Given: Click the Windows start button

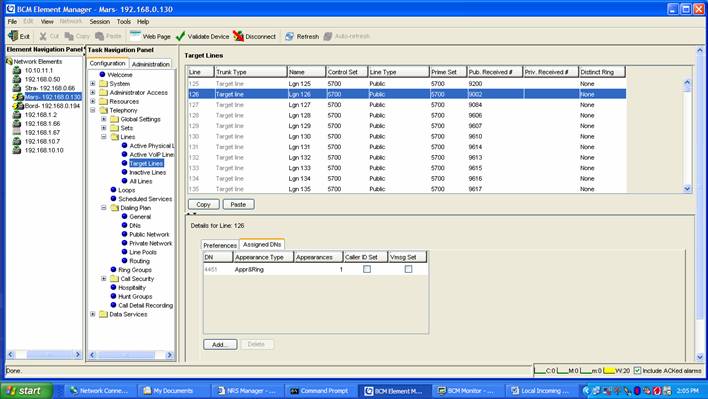Looking at the screenshot, I should coord(26,391).
